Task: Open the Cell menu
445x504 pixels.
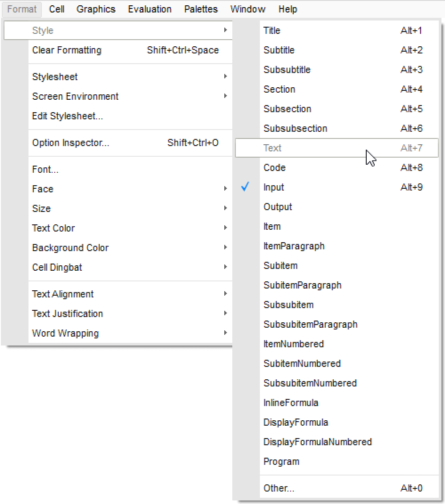Action: coord(57,9)
